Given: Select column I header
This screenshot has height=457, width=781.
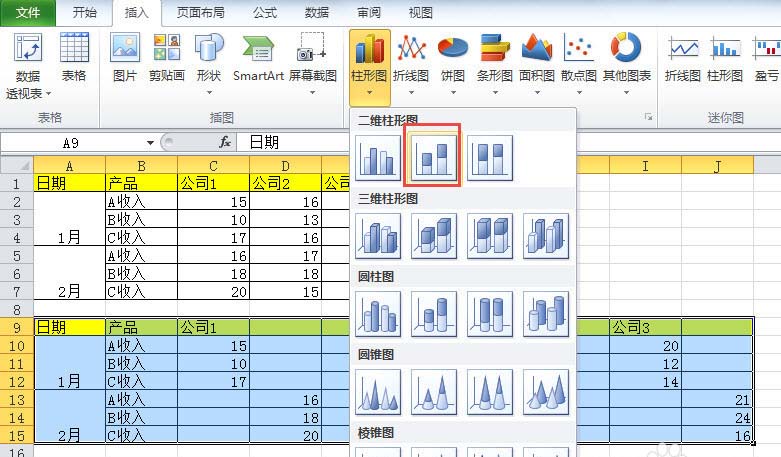Looking at the screenshot, I should [645, 165].
